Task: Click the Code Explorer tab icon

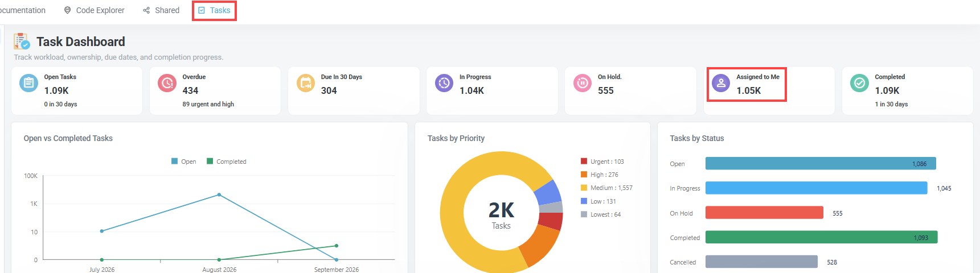Action: (68, 10)
